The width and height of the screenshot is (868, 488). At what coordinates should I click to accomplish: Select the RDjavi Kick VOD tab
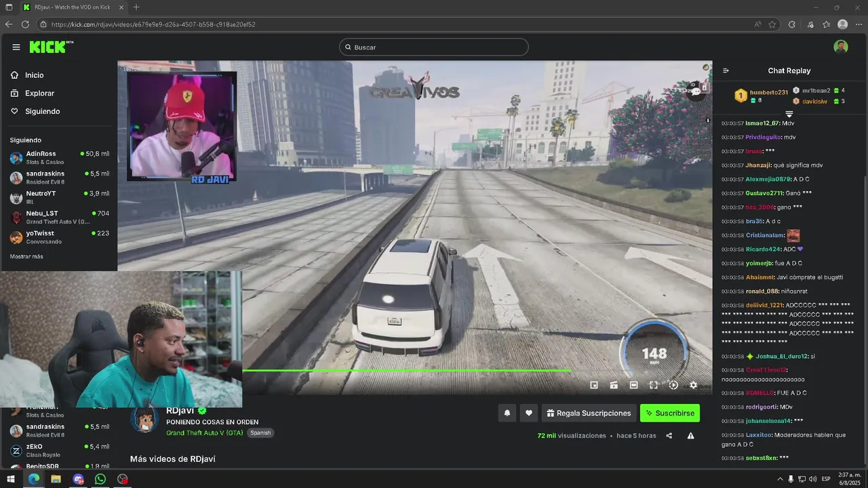point(72,7)
